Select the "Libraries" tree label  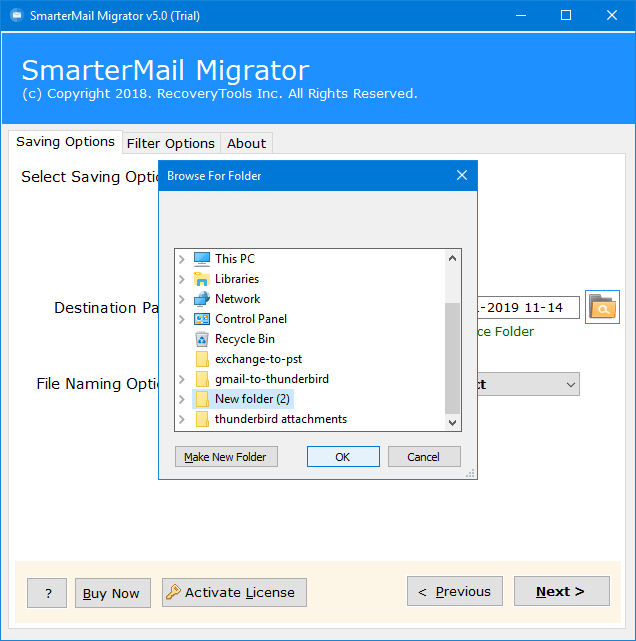[x=237, y=279]
